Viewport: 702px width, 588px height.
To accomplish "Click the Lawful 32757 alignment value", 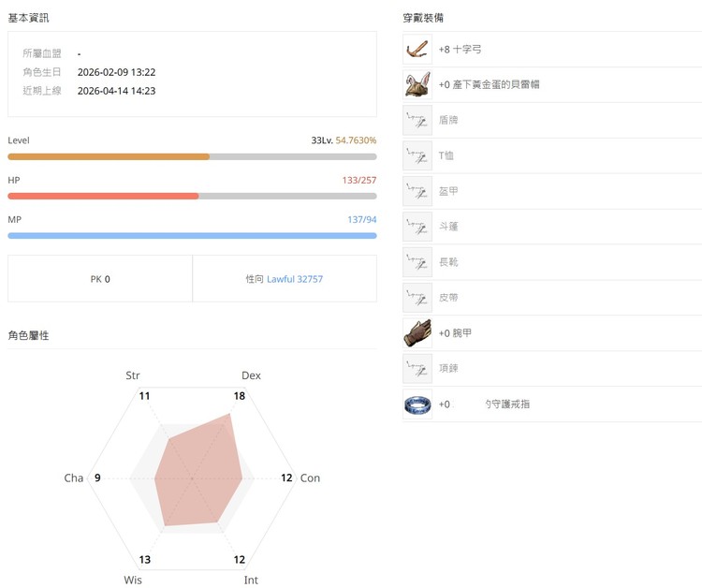I will pos(295,279).
